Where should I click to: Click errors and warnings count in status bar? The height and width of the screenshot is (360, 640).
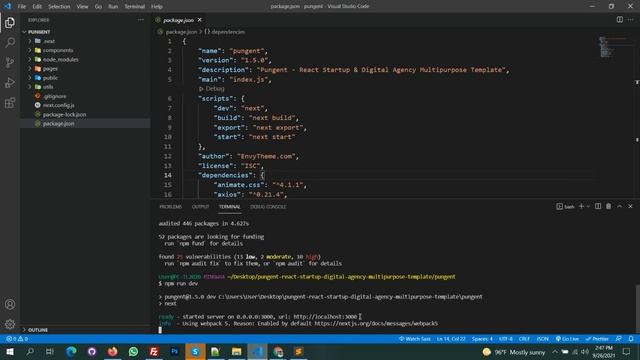(x=17, y=339)
